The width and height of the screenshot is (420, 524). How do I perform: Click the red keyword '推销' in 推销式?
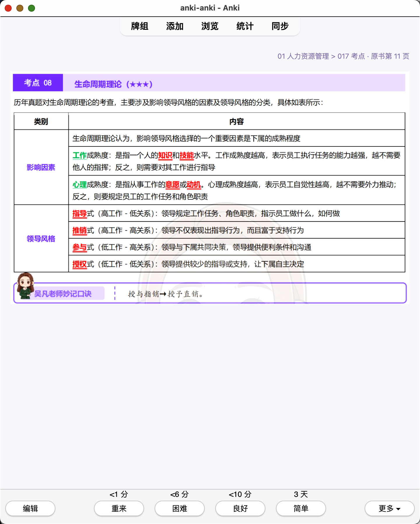[x=80, y=230]
